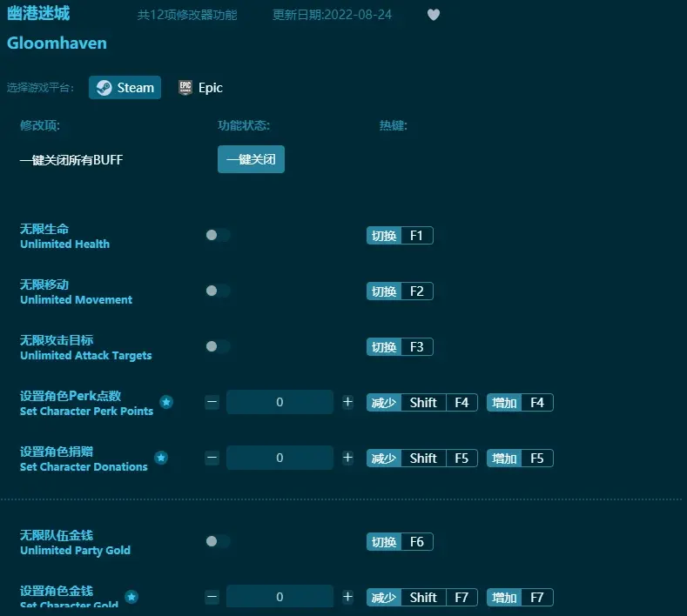Decrease Perk Points with minus button
Viewport: 687px width, 616px height.
point(212,402)
